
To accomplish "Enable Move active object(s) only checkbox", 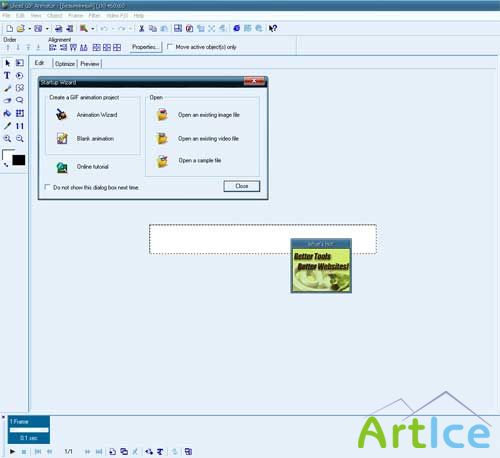I will click(x=170, y=47).
